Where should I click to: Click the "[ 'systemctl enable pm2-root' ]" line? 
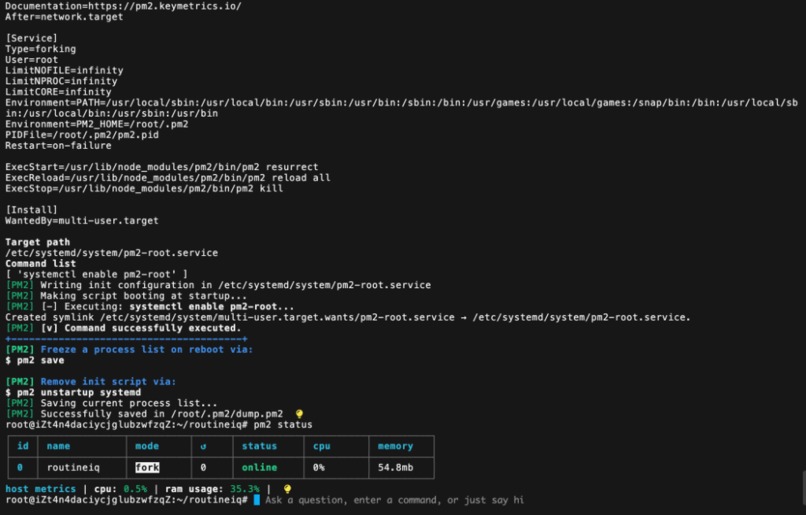pyautogui.click(x=97, y=274)
